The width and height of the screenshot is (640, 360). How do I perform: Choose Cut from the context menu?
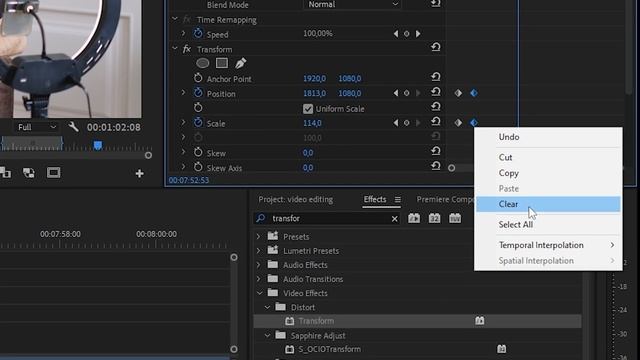pos(548,157)
